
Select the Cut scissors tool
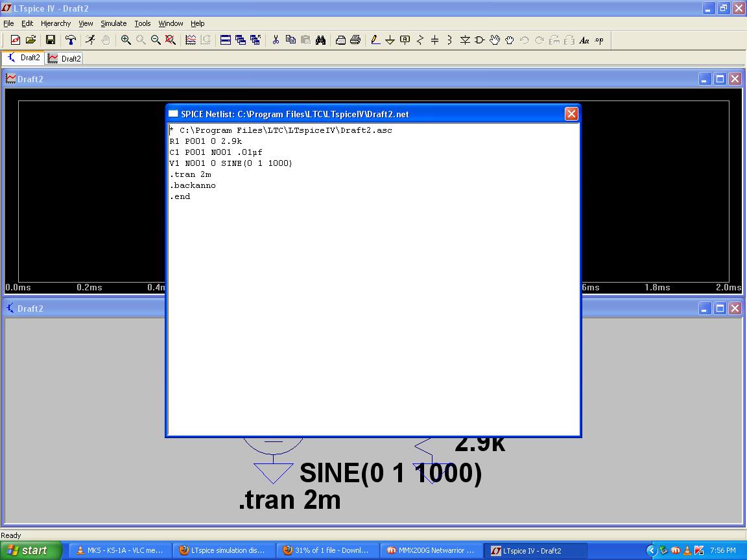click(276, 40)
